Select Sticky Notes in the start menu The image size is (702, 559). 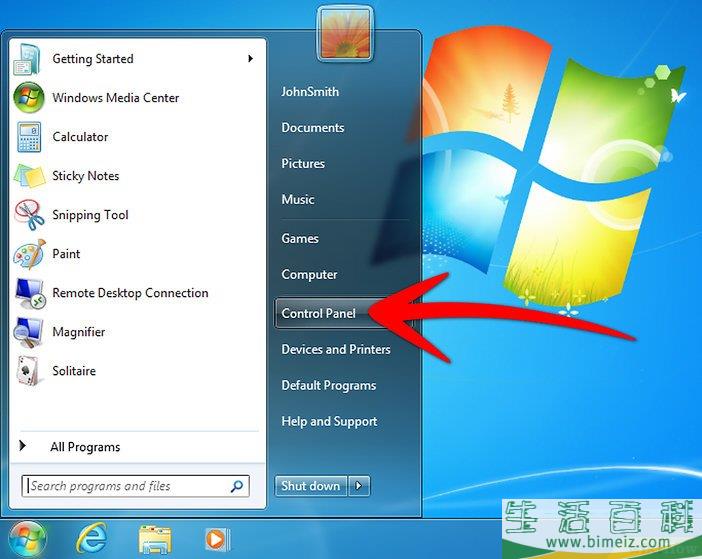[x=86, y=175]
